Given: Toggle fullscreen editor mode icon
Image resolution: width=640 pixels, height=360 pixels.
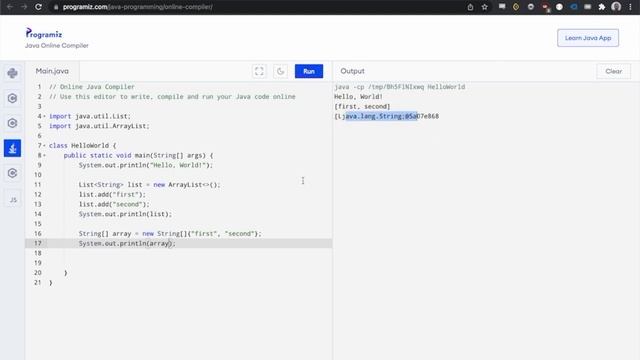Looking at the screenshot, I should tap(259, 71).
